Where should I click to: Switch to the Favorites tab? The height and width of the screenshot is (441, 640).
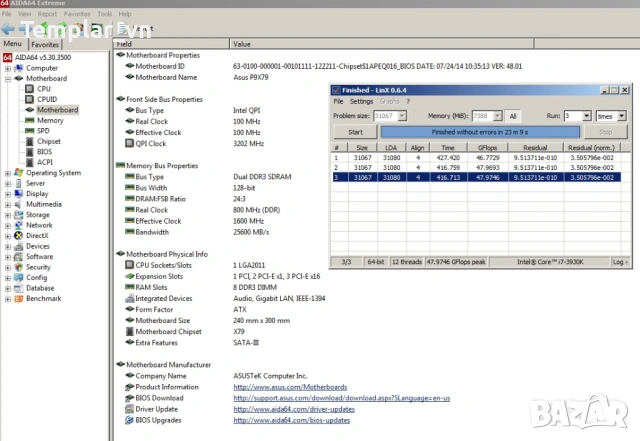[x=45, y=45]
